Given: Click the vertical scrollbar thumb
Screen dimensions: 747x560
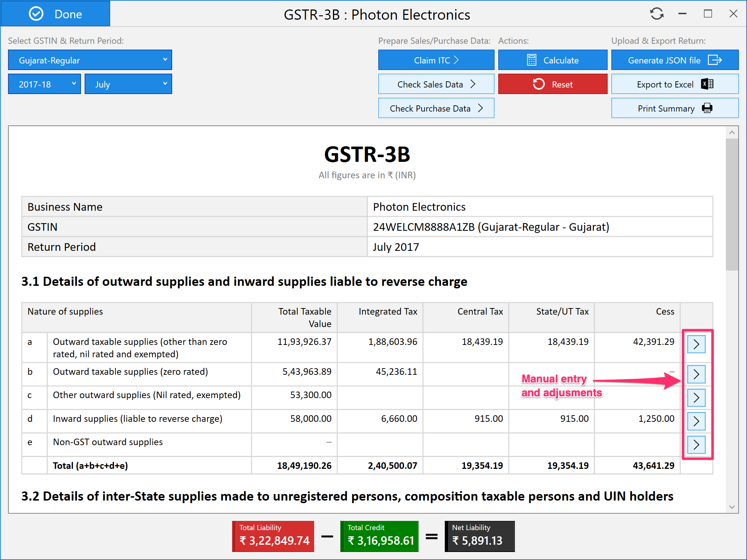Looking at the screenshot, I should click(732, 205).
